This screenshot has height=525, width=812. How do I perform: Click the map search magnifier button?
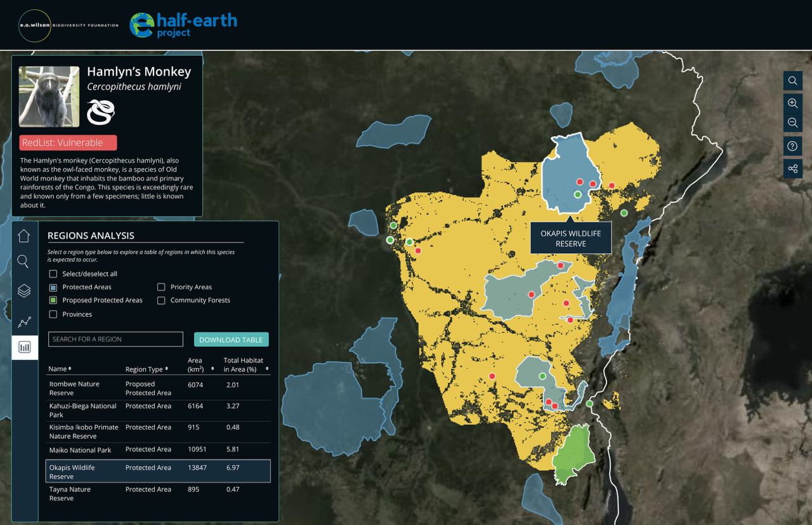792,81
